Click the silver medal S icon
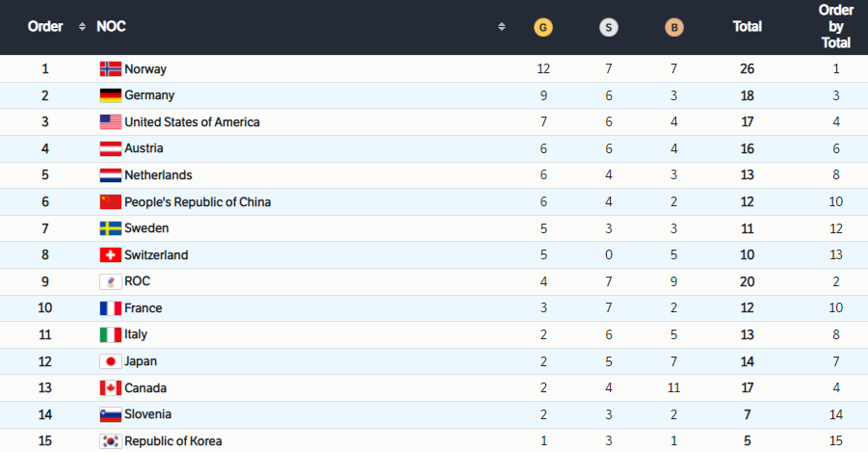Viewport: 868px width, 452px height. click(x=609, y=27)
